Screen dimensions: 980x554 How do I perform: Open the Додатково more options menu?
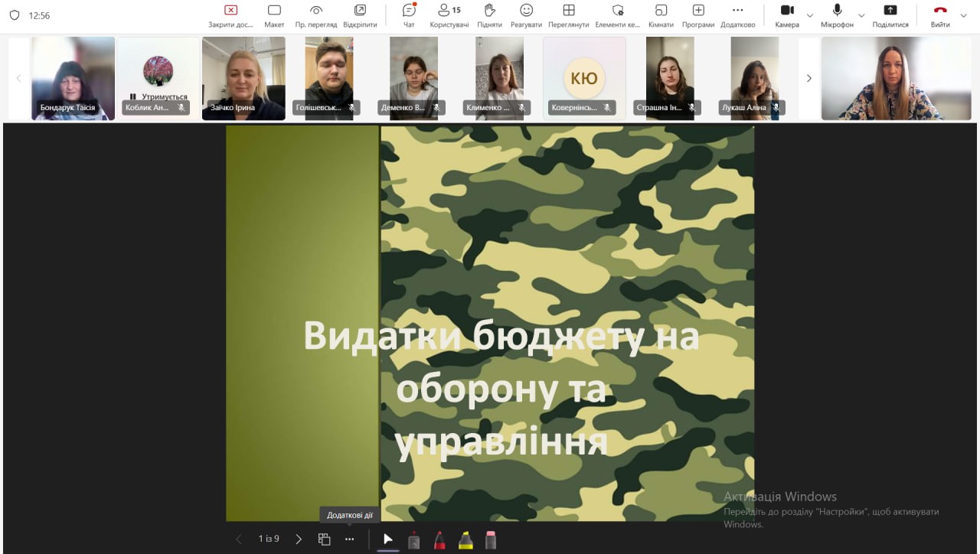tap(737, 15)
